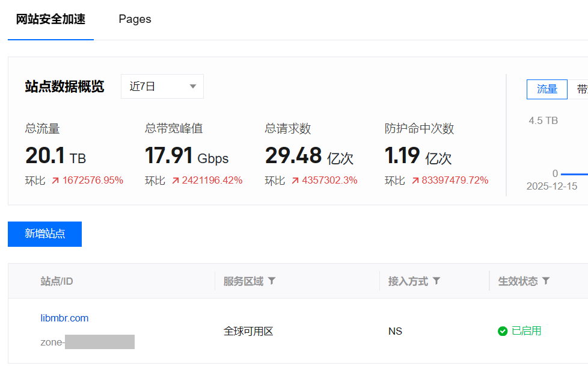Select the 流量 chart toggle
Image resolution: width=588 pixels, height=369 pixels.
coord(547,89)
